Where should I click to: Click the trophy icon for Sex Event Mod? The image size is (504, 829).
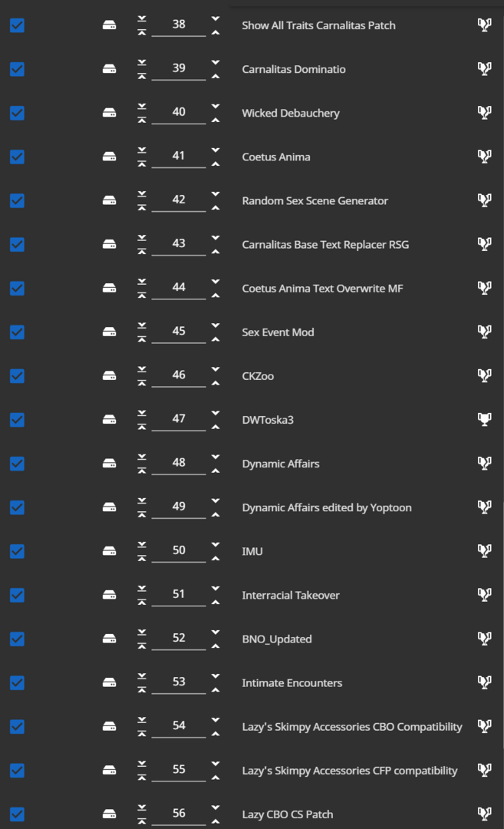click(485, 332)
